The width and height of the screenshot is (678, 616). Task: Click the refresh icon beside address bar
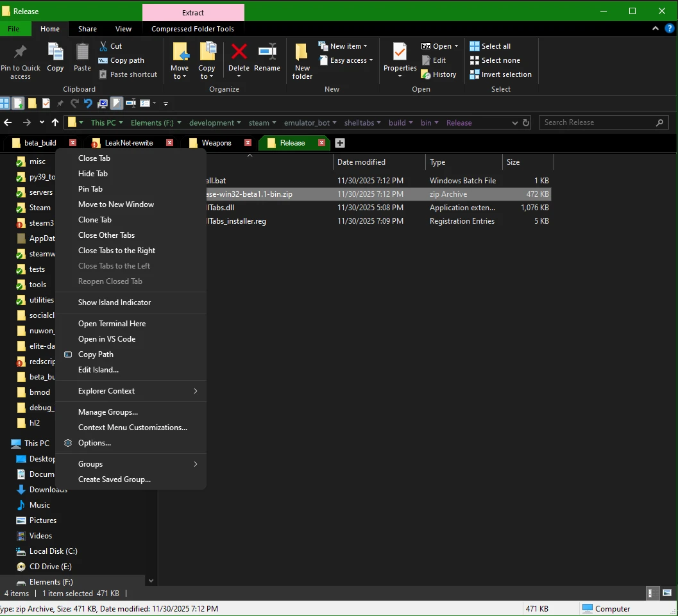pyautogui.click(x=526, y=122)
